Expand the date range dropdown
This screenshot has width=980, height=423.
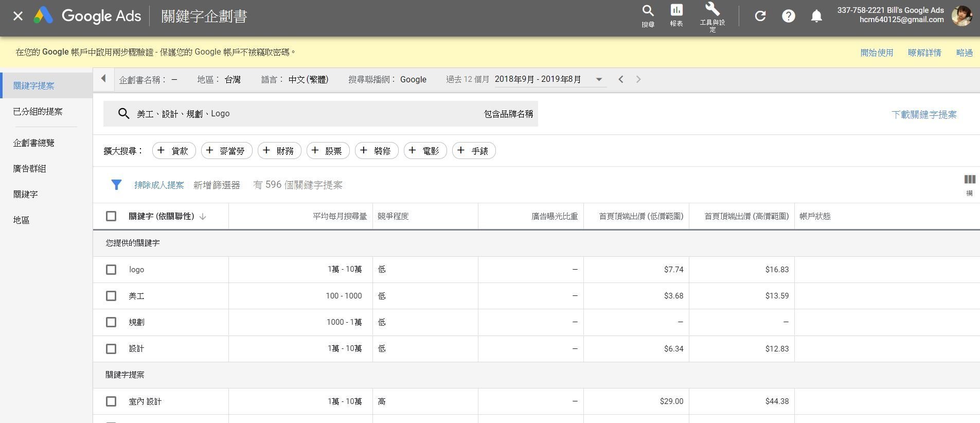pos(599,80)
